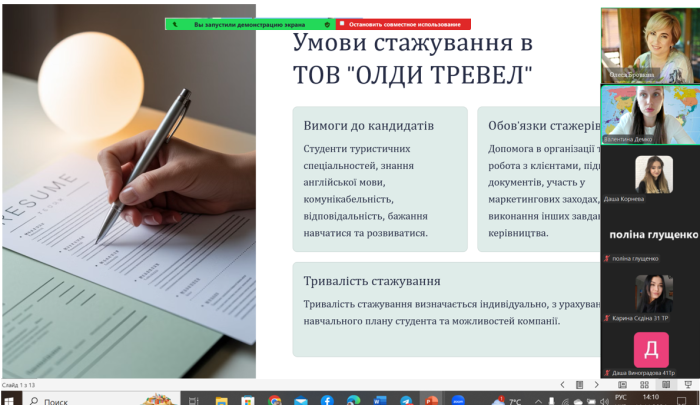The width and height of the screenshot is (700, 405).
Task: Click Обов'язки стажерів card heading
Action: 544,125
